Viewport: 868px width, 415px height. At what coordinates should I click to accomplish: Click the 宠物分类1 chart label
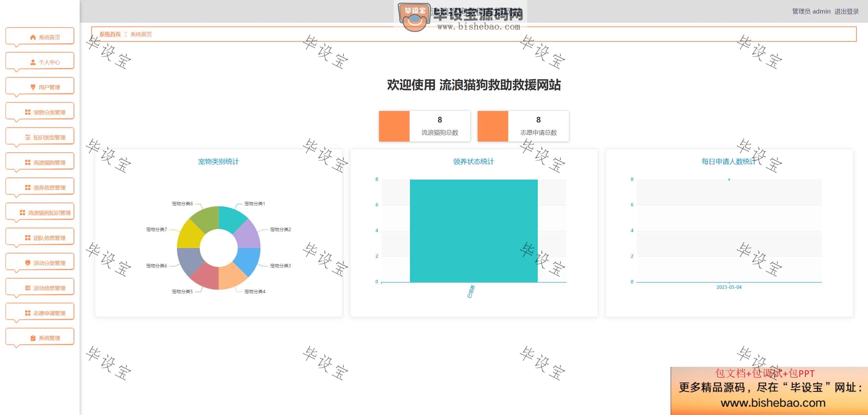pyautogui.click(x=255, y=204)
